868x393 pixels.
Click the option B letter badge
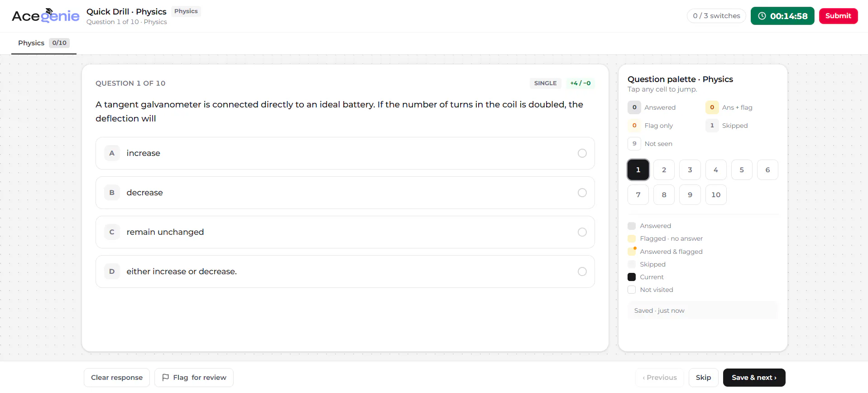click(112, 193)
